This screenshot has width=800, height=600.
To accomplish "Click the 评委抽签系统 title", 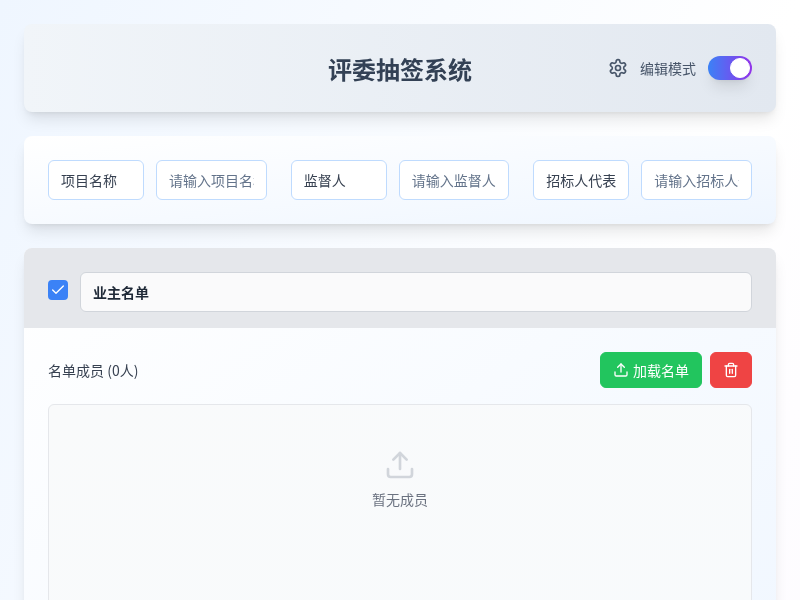I will click(400, 70).
